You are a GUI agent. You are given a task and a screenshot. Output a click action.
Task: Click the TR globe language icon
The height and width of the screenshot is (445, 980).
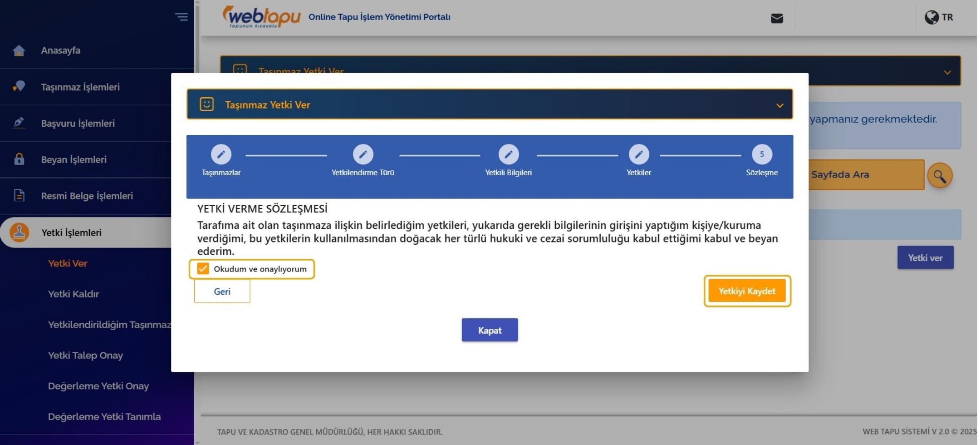tap(931, 18)
